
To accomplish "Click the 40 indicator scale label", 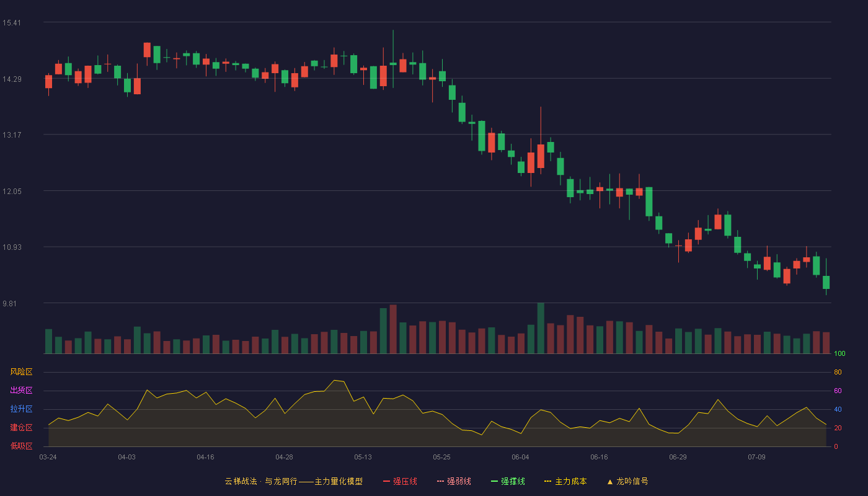I will pos(838,409).
